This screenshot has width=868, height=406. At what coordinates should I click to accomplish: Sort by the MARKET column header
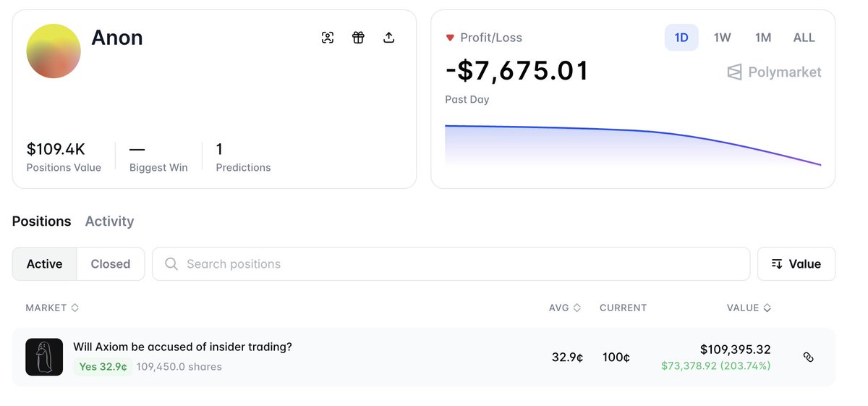pos(52,308)
